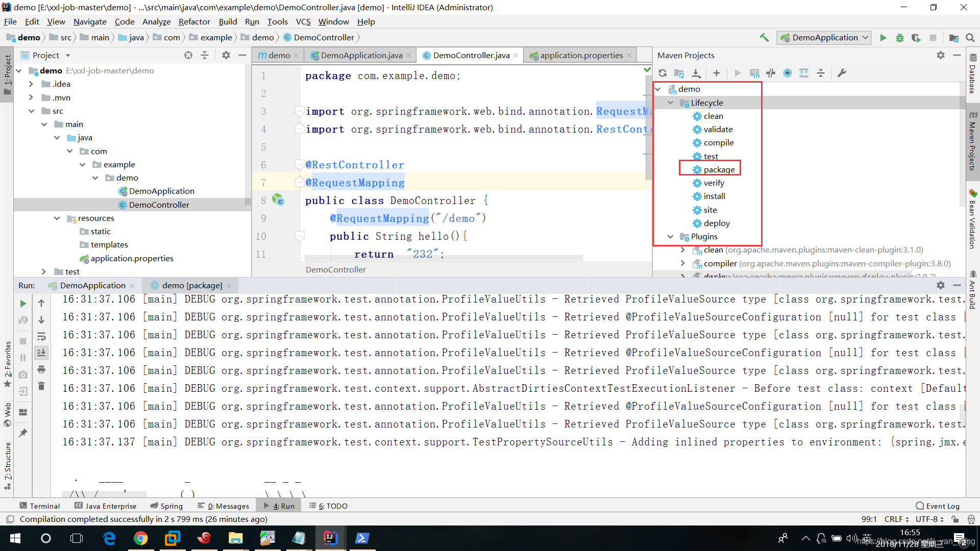Toggle the Database side panel
The height and width of the screenshot is (551, 980).
[x=973, y=74]
